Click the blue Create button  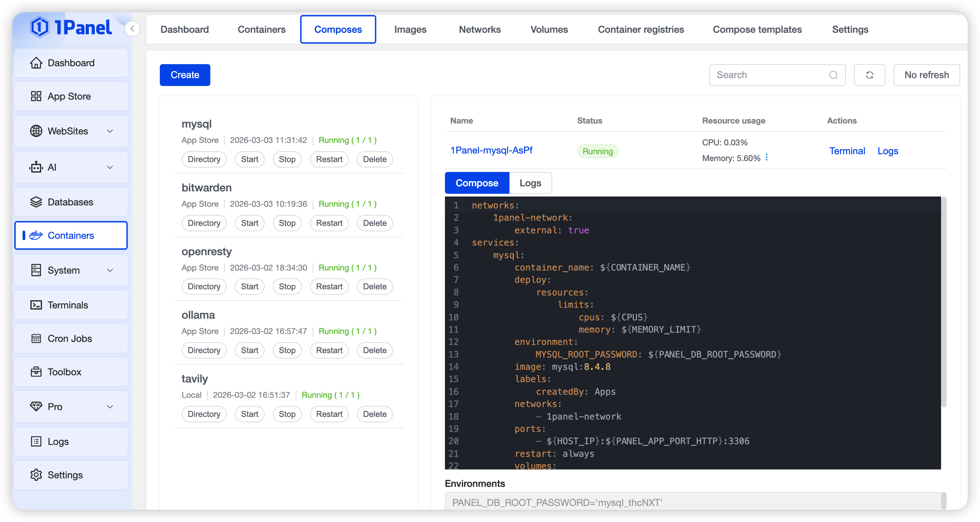(x=185, y=75)
